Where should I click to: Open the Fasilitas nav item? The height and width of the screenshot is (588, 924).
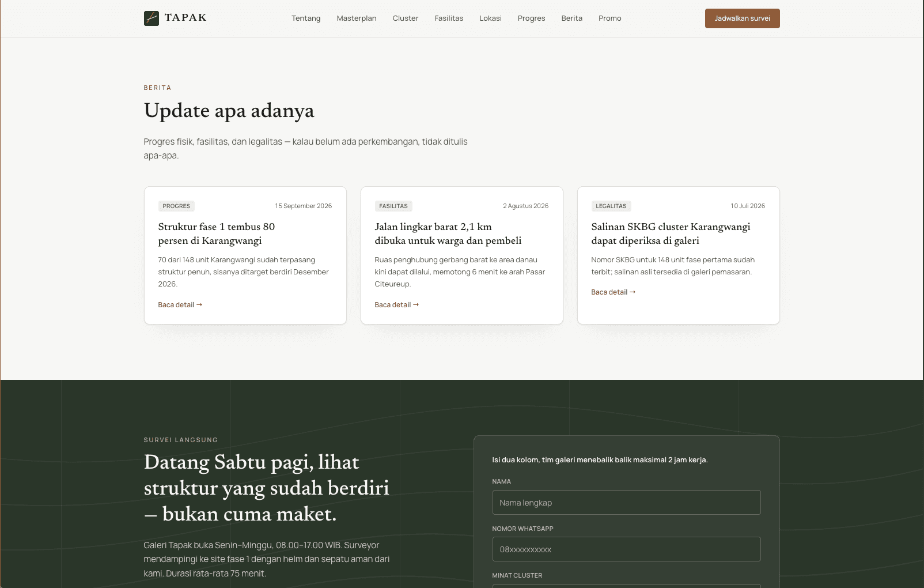(x=449, y=18)
